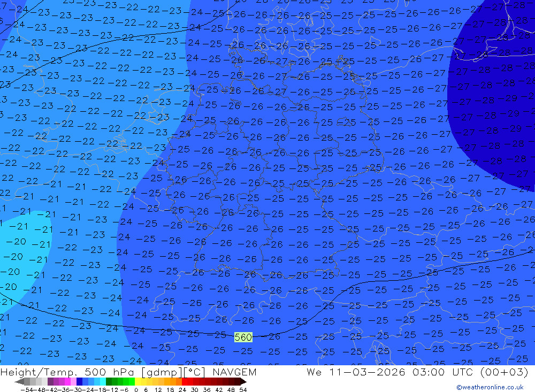Pick the dark purple swatch in the legend
535x392 pixels.
[50, 382]
